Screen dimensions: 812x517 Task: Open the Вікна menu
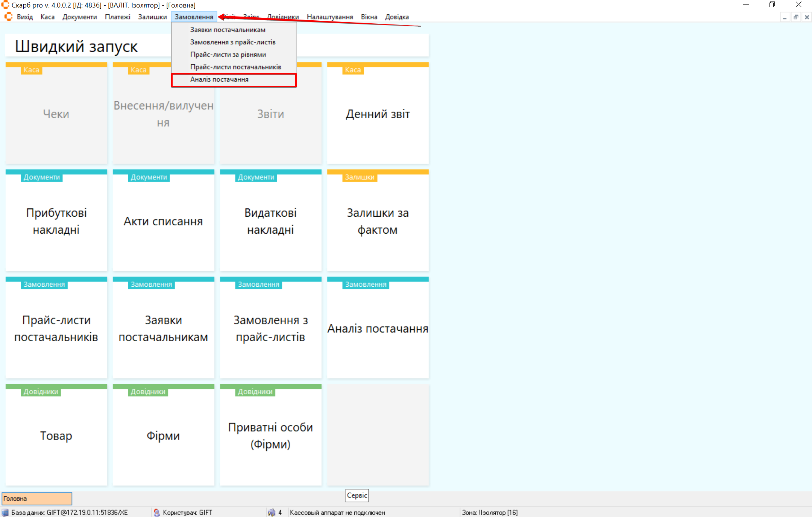click(369, 17)
